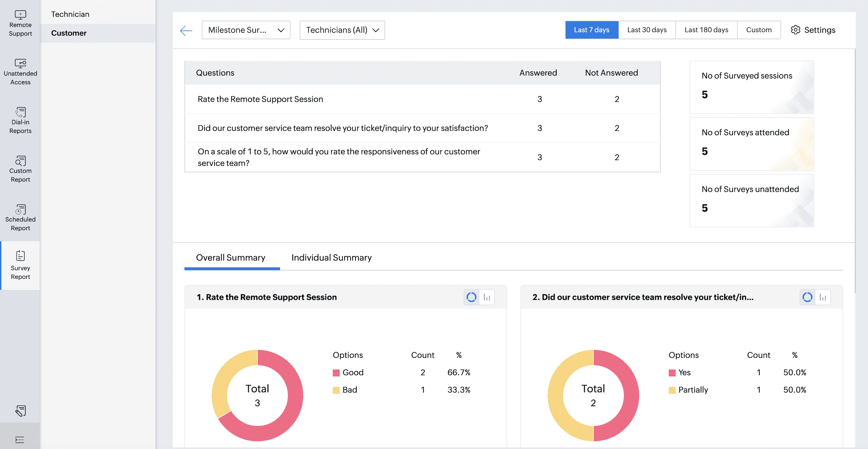
Task: Switch question 1 to bar chart view
Action: click(487, 297)
